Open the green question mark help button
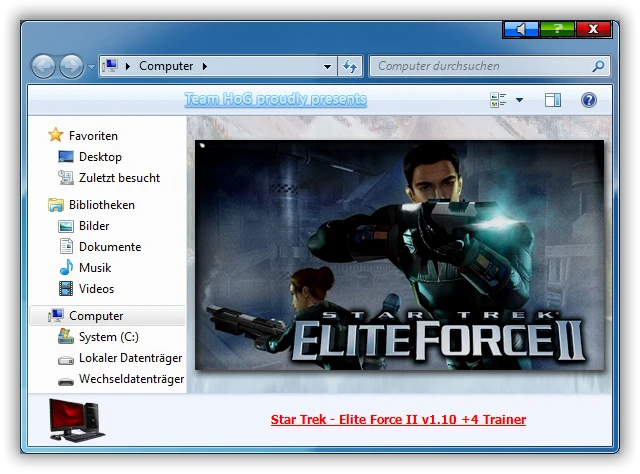Image resolution: width=640 pixels, height=474 pixels. coord(557,29)
